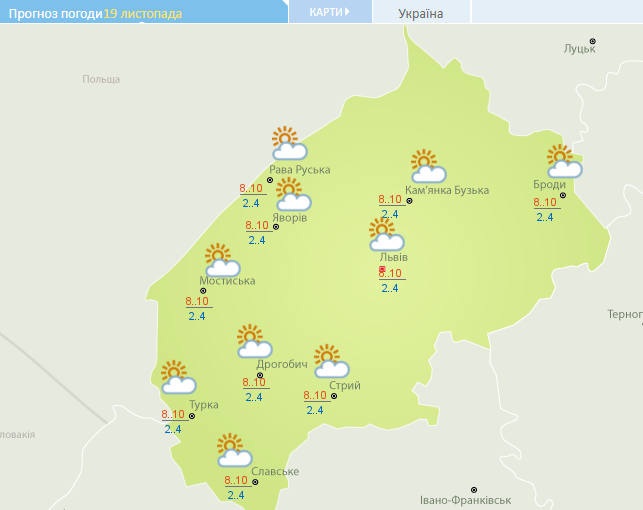Click the weather icon above Дрогобич
643x510 pixels.
[253, 341]
